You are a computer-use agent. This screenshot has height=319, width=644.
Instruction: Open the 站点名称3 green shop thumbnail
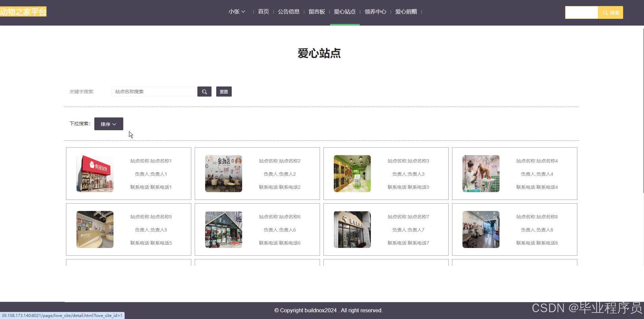(x=352, y=174)
